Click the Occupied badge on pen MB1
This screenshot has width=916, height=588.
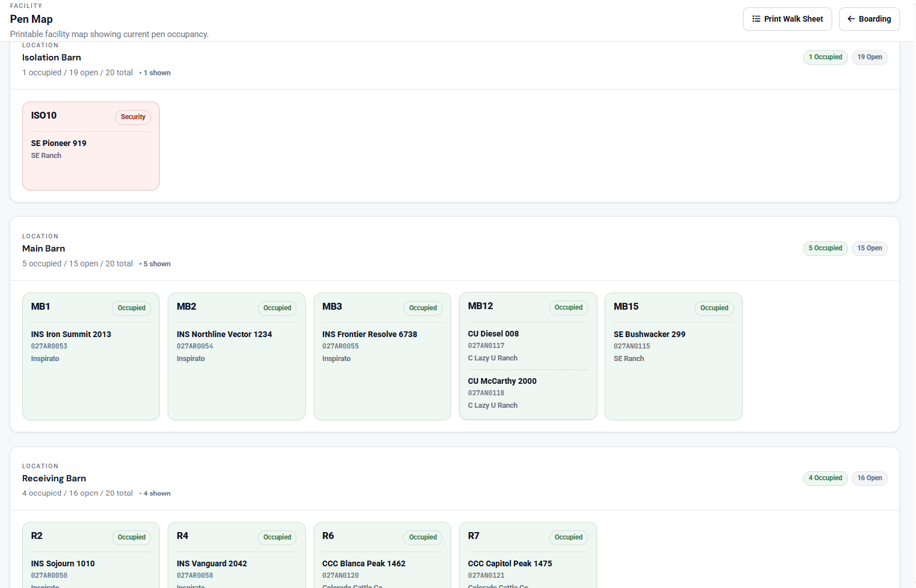132,308
